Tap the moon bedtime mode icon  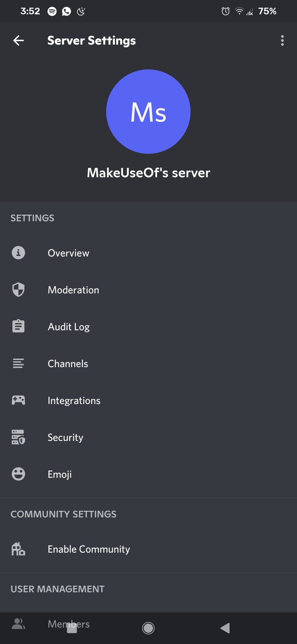tap(81, 11)
